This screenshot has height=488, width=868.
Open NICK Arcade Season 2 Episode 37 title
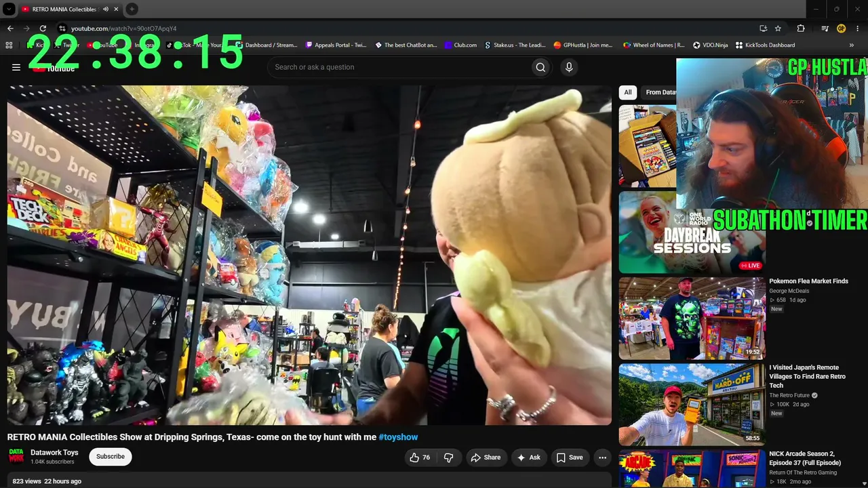[x=805, y=458]
